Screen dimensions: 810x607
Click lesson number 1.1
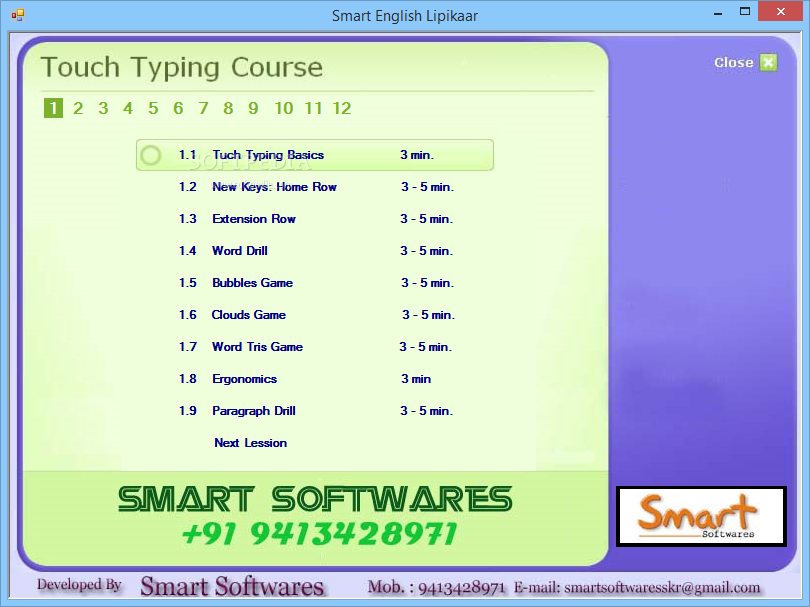(x=188, y=155)
